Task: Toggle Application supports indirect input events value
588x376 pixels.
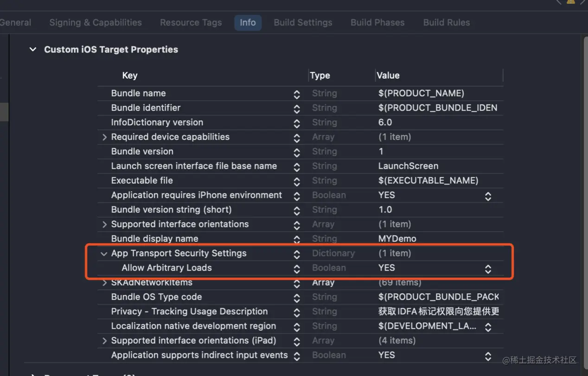Action: click(488, 356)
